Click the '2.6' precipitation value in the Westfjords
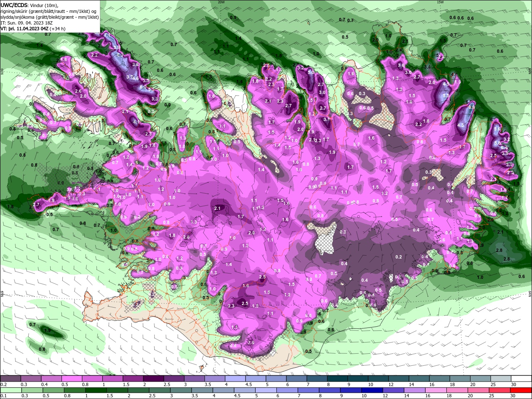 [x=78, y=91]
